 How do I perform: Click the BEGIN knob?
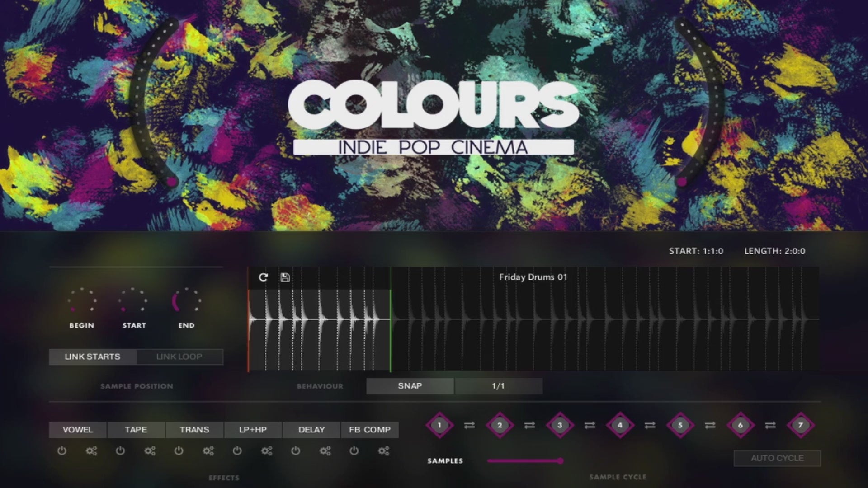point(82,300)
